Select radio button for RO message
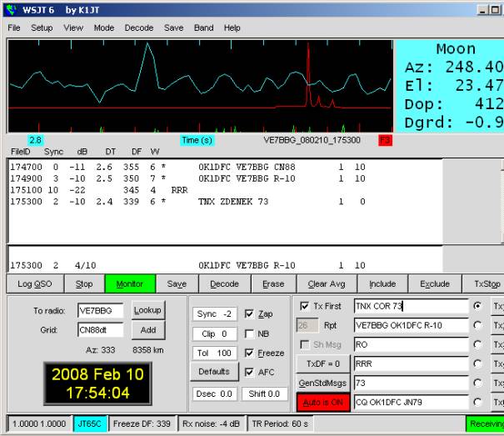Viewport: 504px width, 436px height. 477,345
